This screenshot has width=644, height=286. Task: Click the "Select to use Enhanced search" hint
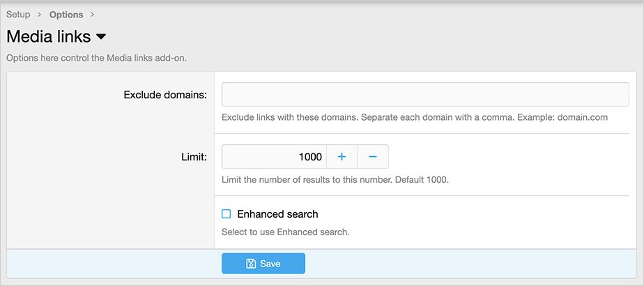pyautogui.click(x=285, y=232)
